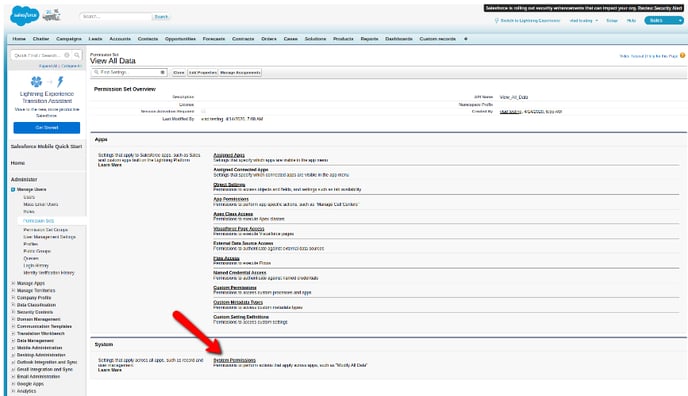Open Login History in the sidebar

click(x=36, y=266)
